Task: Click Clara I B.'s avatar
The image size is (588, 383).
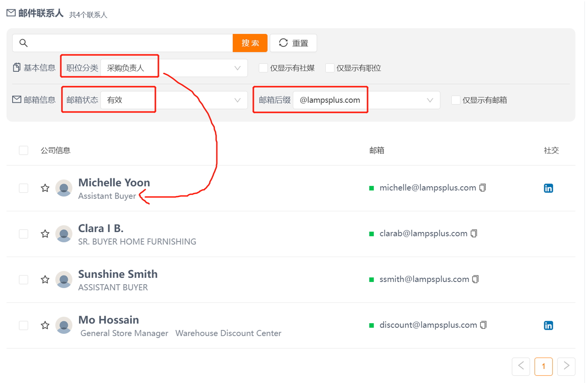Action: [x=64, y=234]
